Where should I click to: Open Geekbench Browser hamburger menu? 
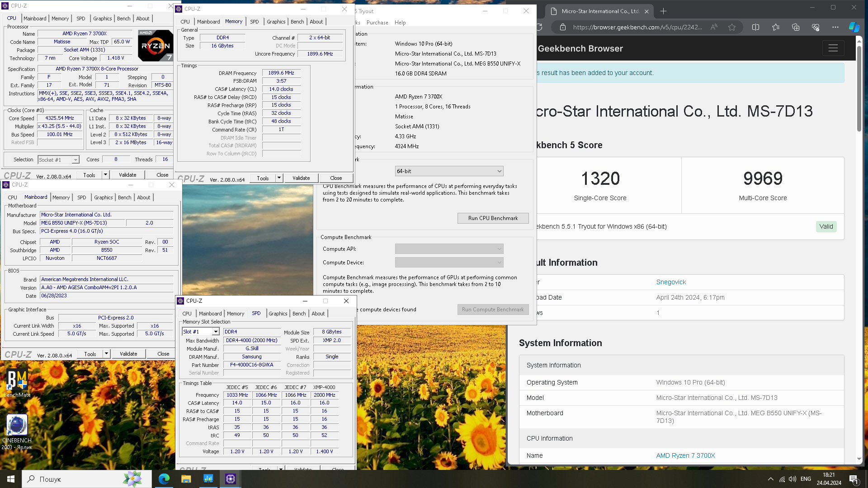coord(833,48)
